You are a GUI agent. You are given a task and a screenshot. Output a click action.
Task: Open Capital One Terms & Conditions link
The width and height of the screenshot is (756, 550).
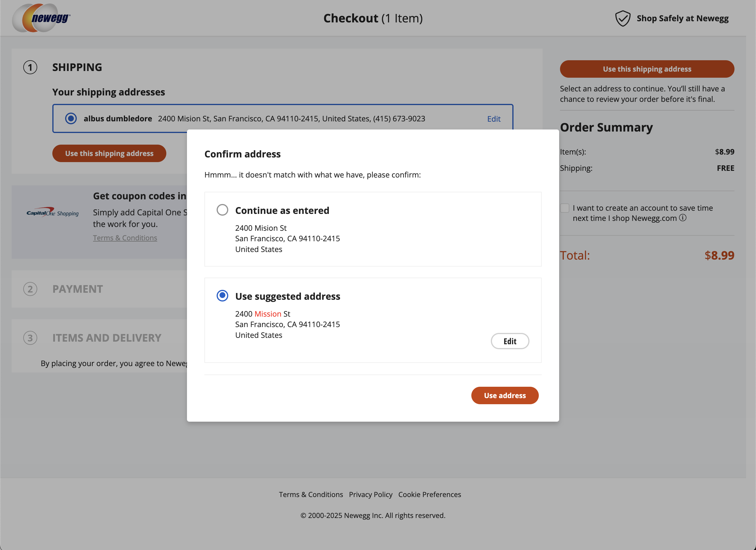125,238
